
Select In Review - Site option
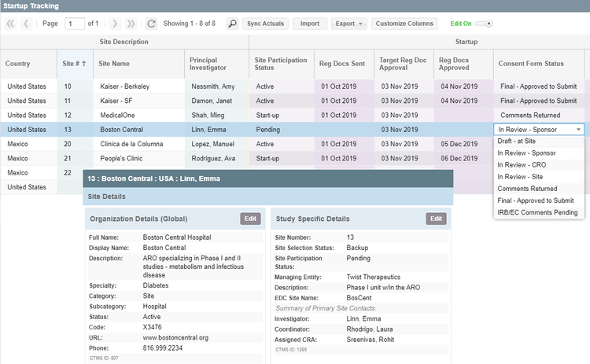pyautogui.click(x=539, y=177)
